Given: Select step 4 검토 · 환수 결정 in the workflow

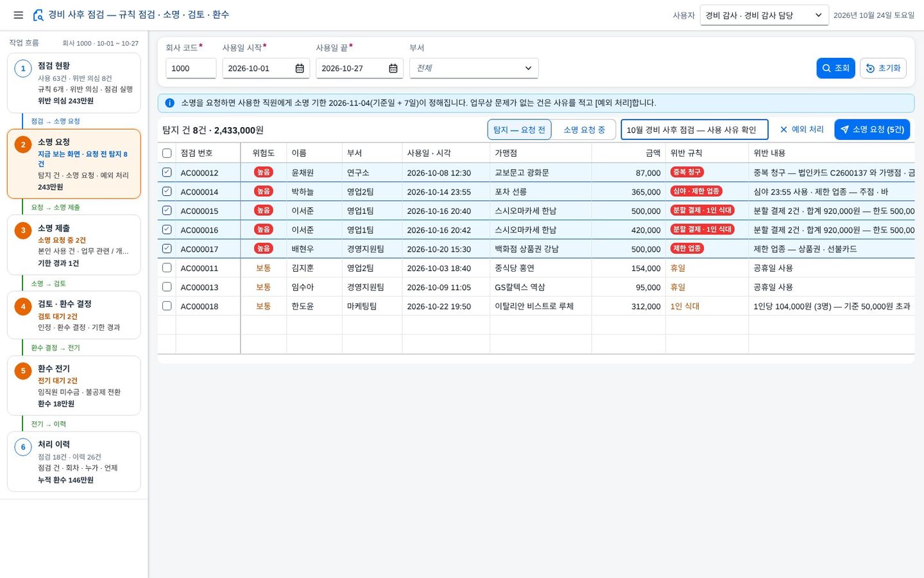Looking at the screenshot, I should pyautogui.click(x=74, y=315).
